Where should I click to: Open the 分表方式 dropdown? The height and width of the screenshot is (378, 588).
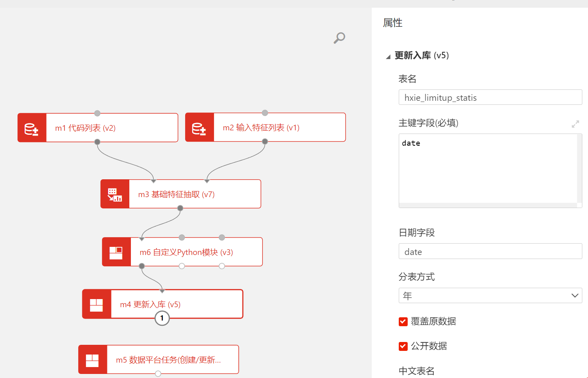tap(490, 295)
